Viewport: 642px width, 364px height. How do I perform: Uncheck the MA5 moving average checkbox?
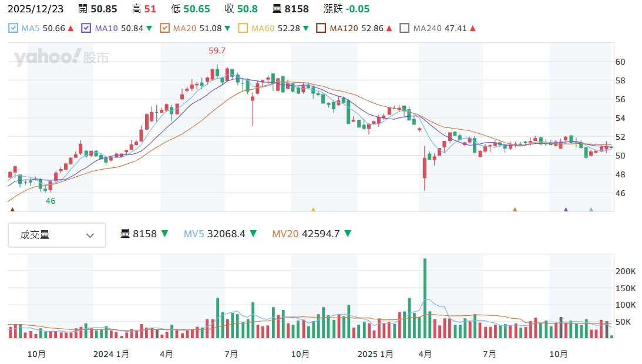pos(14,28)
